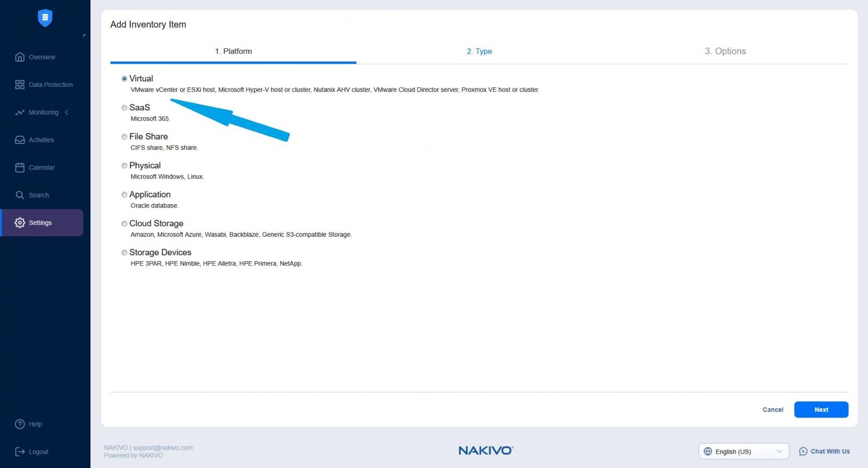Click the Virtual option label
Image resolution: width=868 pixels, height=468 pixels.
(141, 79)
